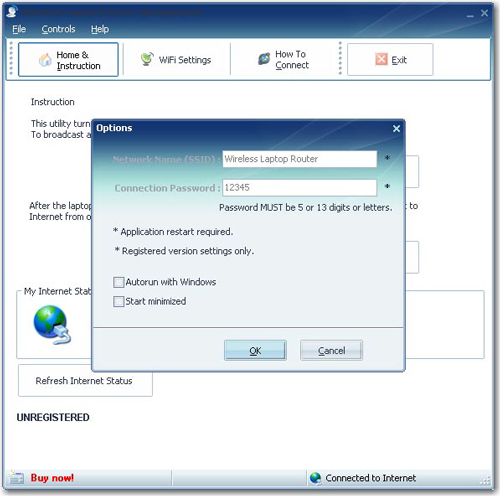
Task: Click the Refresh Internet Status button
Action: (85, 381)
